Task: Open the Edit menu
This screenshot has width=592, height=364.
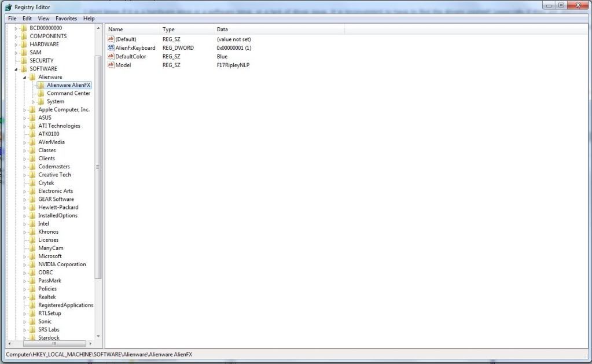Action: point(27,18)
